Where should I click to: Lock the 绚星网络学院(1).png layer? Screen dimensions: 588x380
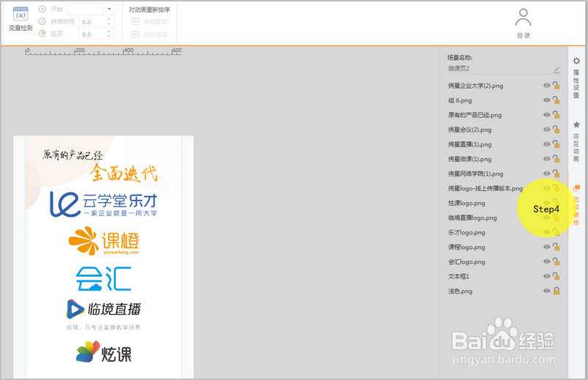556,173
